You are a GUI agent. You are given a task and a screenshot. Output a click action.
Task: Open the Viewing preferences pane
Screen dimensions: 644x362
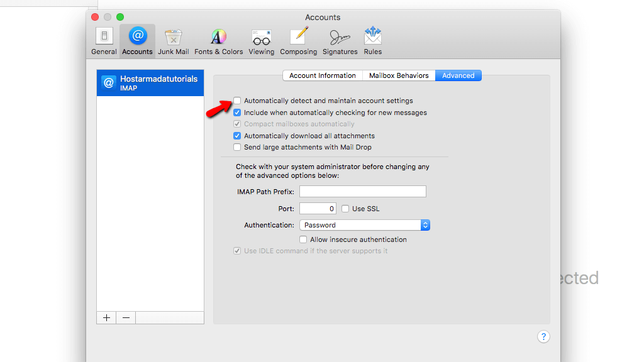coord(261,41)
